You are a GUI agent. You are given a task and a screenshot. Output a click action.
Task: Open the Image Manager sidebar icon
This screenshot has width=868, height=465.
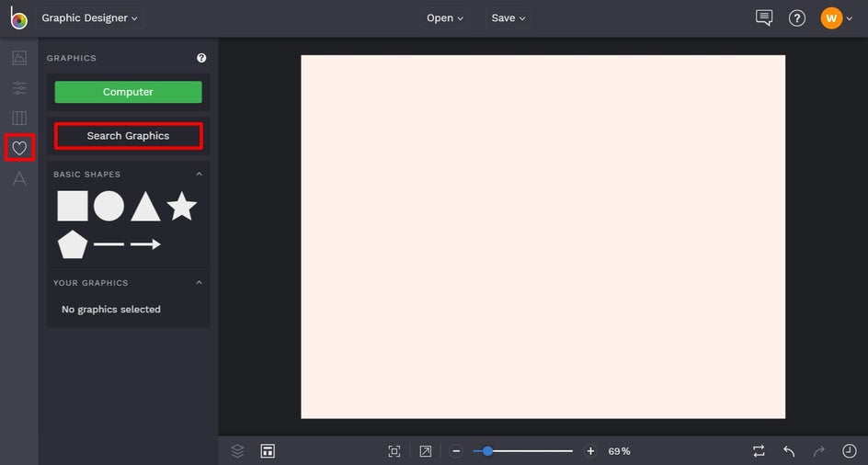19,58
